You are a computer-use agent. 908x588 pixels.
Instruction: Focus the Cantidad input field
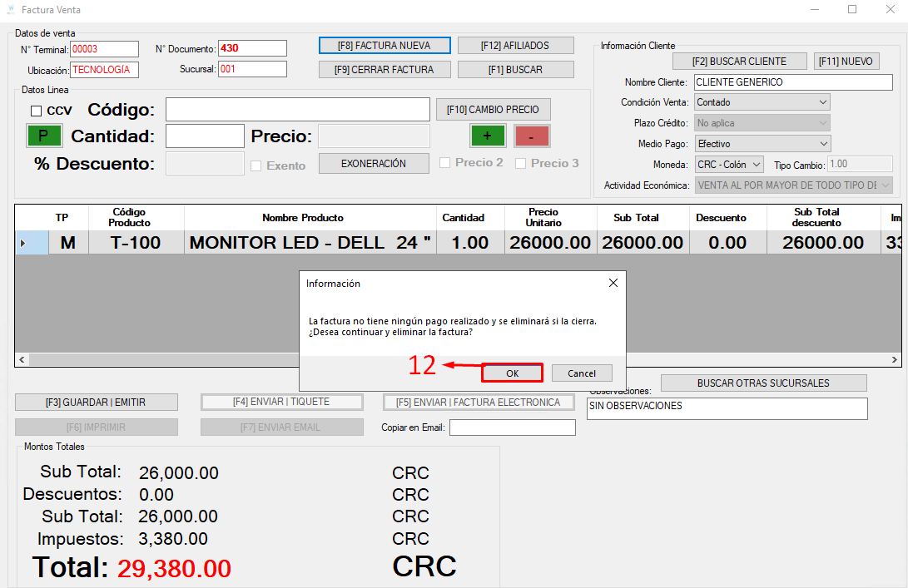point(205,136)
